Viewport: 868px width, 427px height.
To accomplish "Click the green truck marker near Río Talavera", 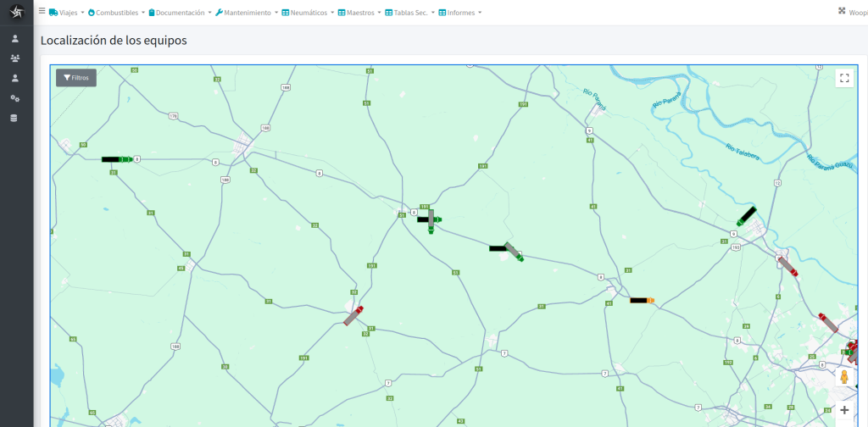I will pos(746,215).
